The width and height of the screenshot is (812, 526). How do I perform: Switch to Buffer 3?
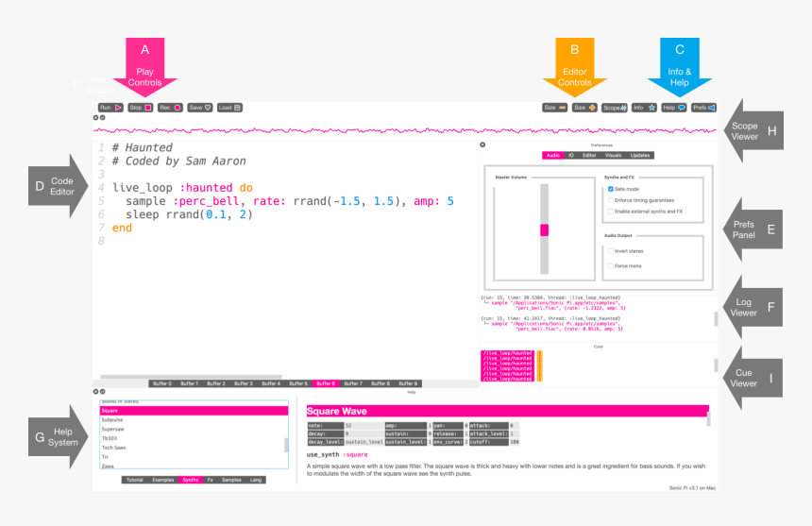click(x=244, y=383)
